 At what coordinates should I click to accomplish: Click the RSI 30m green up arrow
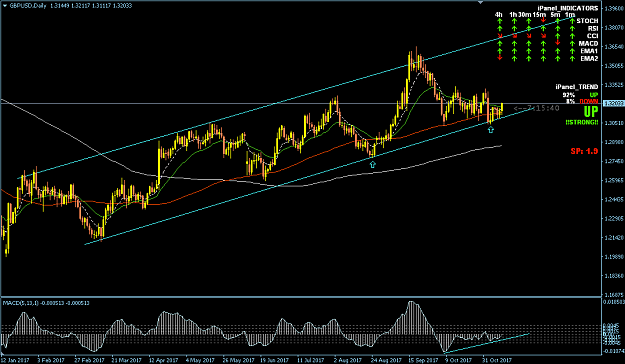point(529,28)
